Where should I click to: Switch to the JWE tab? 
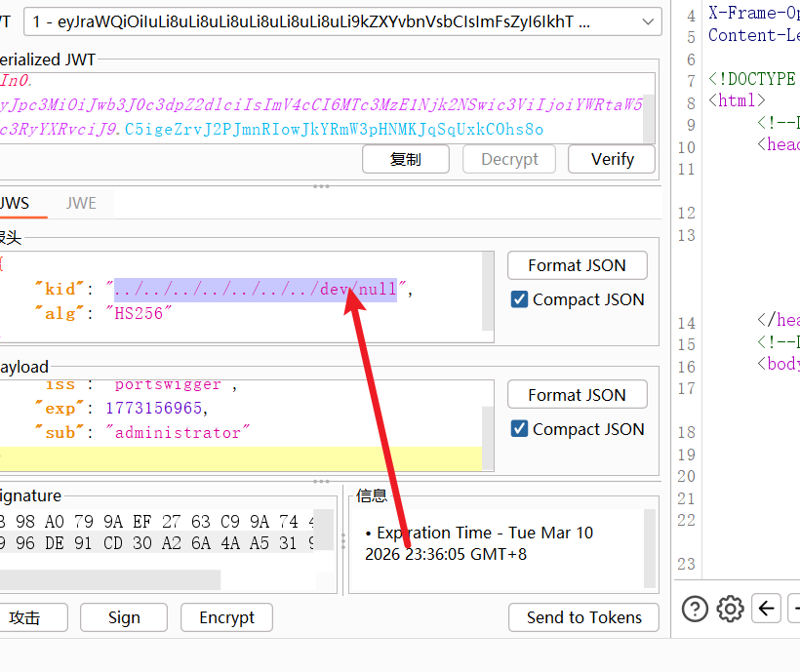(x=81, y=204)
